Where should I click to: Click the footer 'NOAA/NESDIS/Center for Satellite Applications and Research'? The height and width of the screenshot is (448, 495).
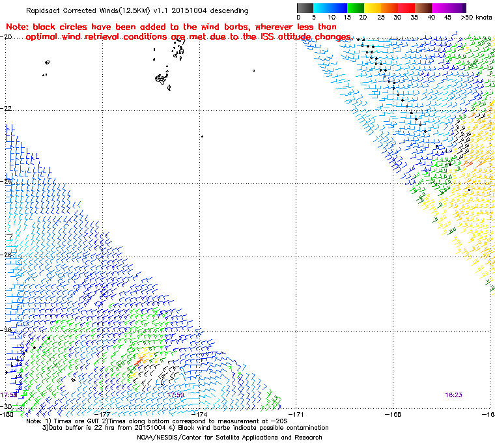229,438
